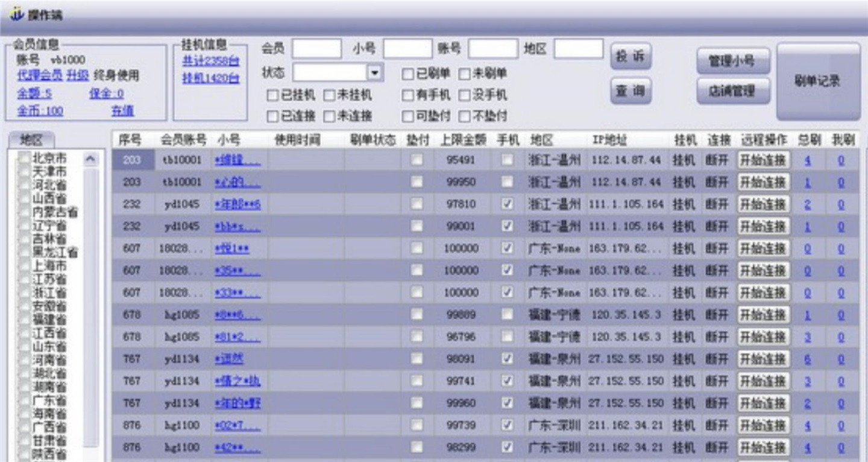Enable the 已挂机 checkbox
868x462 pixels.
tap(273, 95)
